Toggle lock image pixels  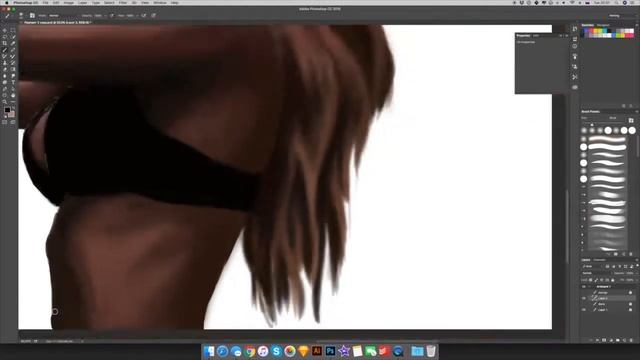point(596,280)
